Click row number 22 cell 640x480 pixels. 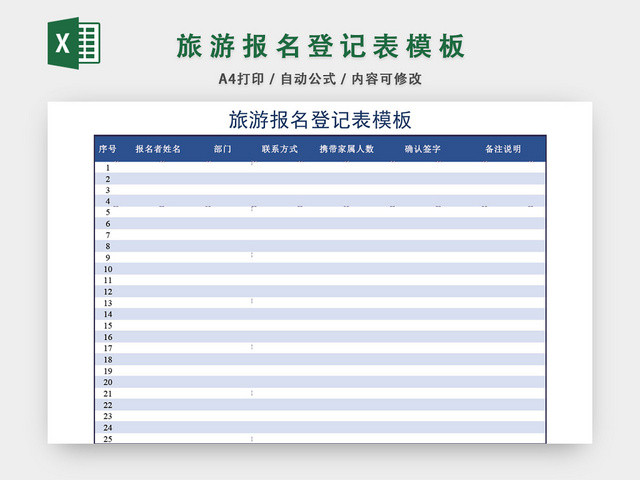point(108,405)
